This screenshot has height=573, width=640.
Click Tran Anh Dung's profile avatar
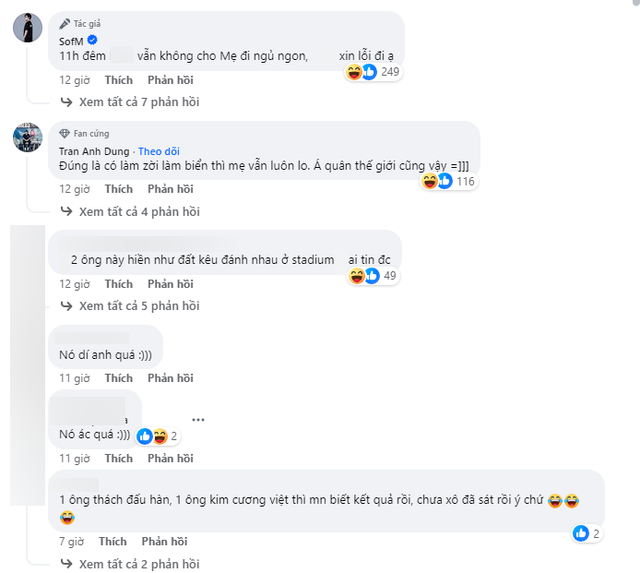coord(27,139)
